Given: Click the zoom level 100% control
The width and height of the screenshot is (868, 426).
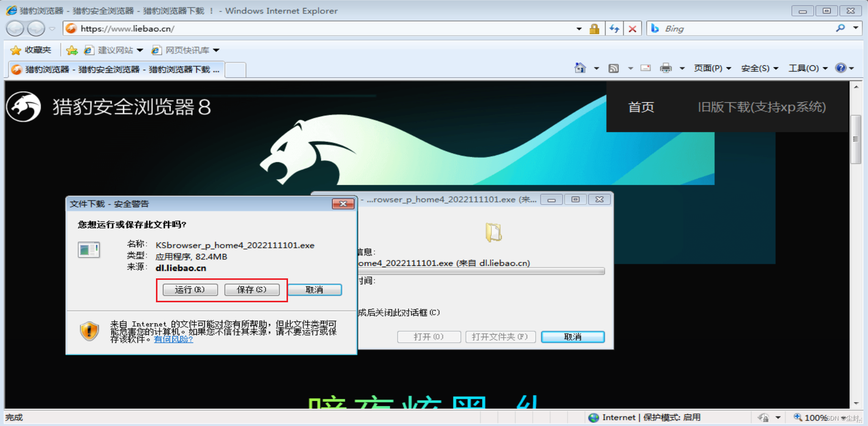Looking at the screenshot, I should [811, 418].
